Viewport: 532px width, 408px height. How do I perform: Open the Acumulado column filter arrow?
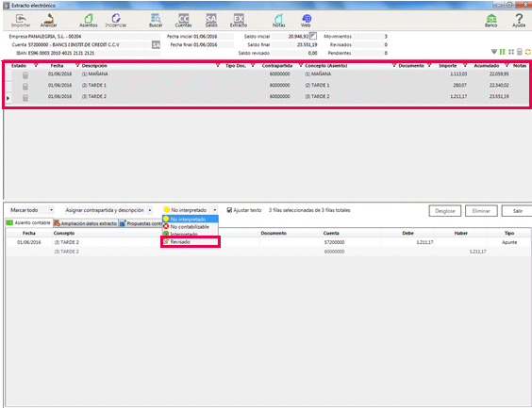point(507,65)
